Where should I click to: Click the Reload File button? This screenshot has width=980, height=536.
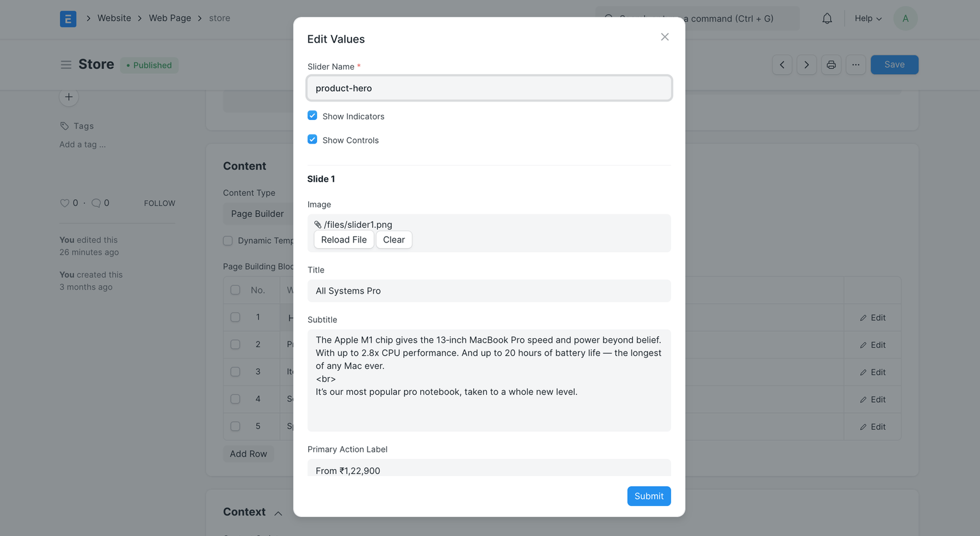[344, 240]
